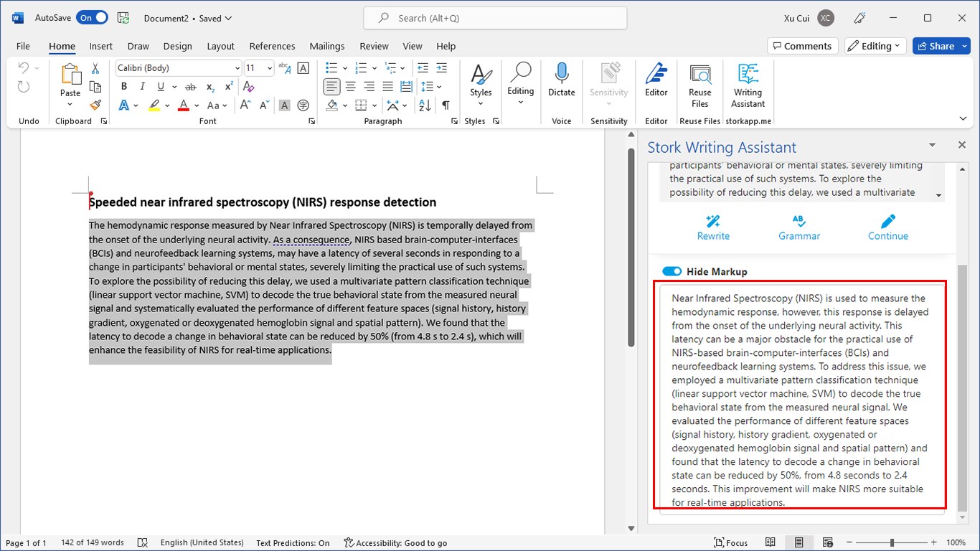
Task: Toggle the Hide Markup switch
Action: 672,271
